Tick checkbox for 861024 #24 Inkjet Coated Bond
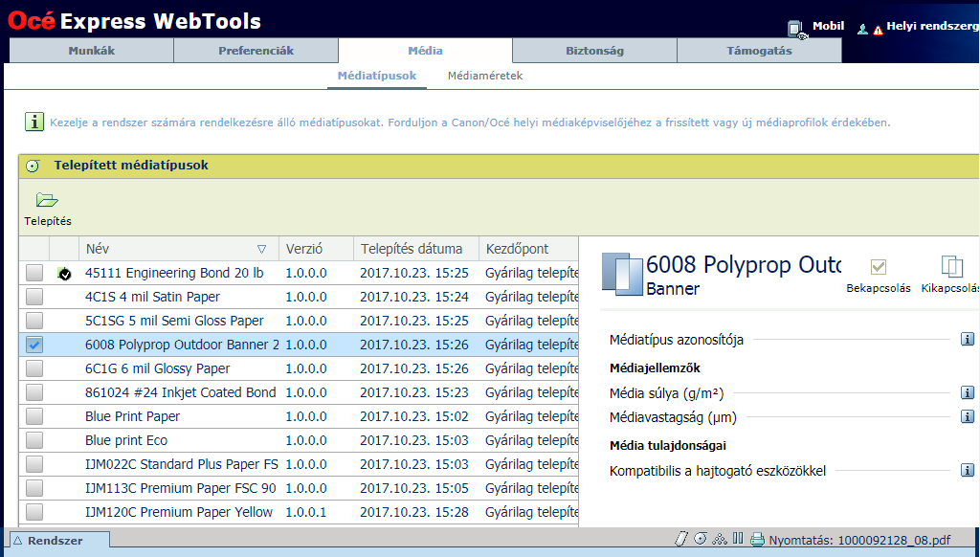This screenshot has height=557, width=980. (x=34, y=392)
